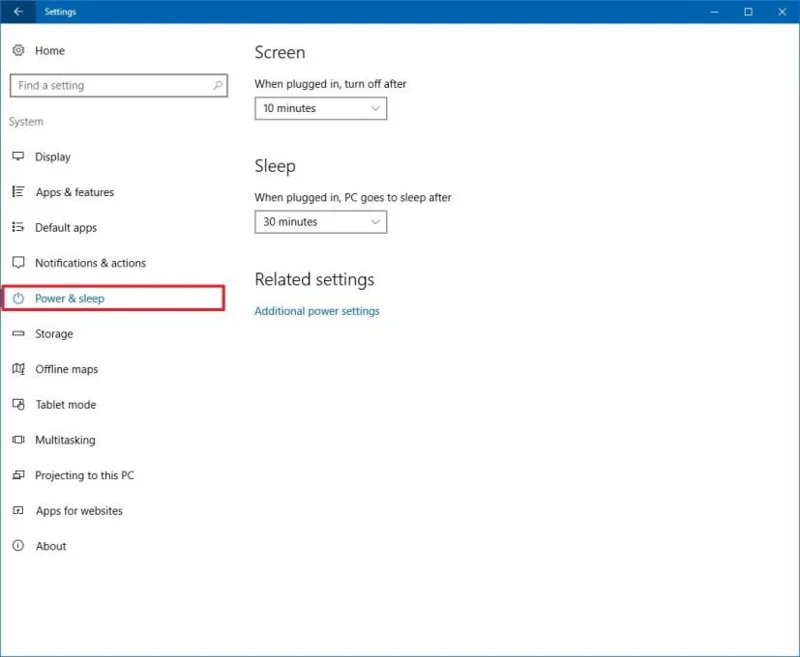Open Display settings page
This screenshot has width=800, height=657.
pos(53,157)
